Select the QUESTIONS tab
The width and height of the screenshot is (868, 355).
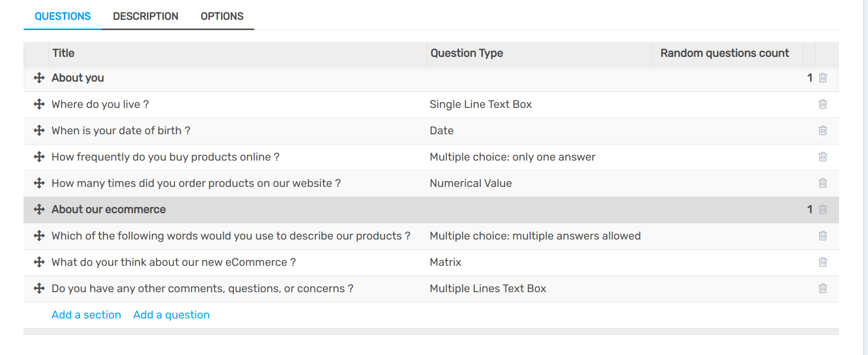click(62, 16)
